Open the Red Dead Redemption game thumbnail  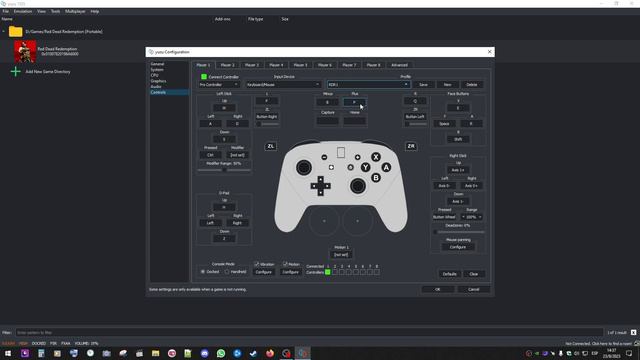point(25,51)
